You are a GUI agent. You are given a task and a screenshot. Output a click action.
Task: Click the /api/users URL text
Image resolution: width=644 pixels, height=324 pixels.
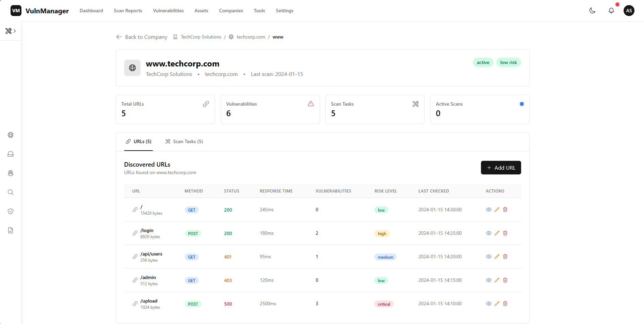pyautogui.click(x=151, y=254)
